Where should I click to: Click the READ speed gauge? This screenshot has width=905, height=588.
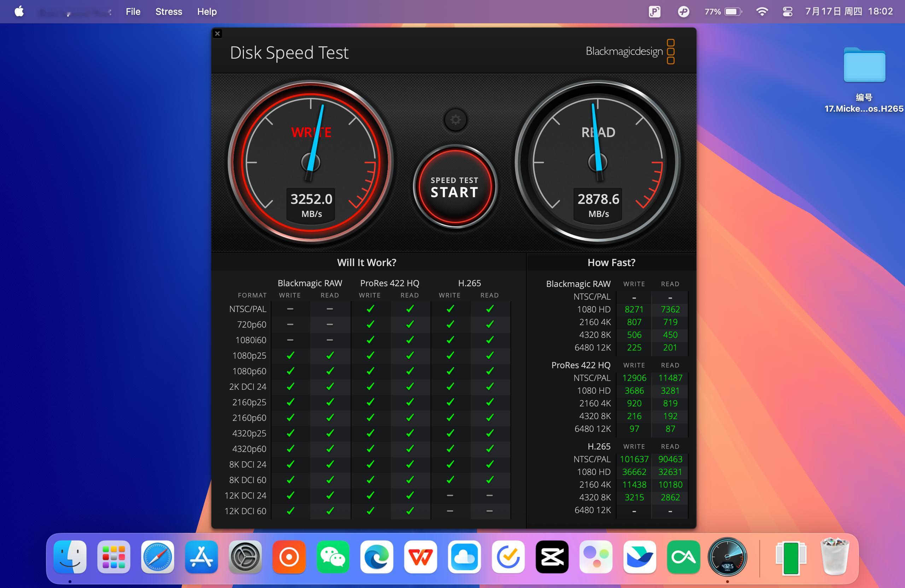tap(598, 162)
